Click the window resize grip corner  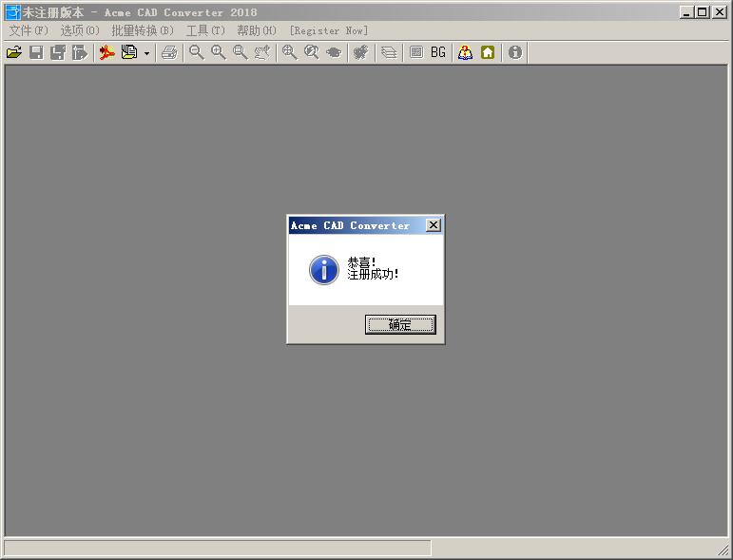click(x=723, y=550)
